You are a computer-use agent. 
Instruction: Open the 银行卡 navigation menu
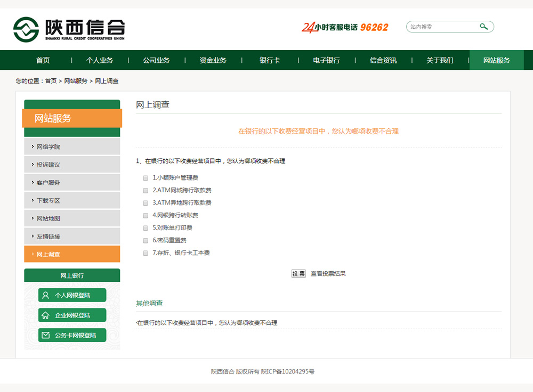coord(270,60)
